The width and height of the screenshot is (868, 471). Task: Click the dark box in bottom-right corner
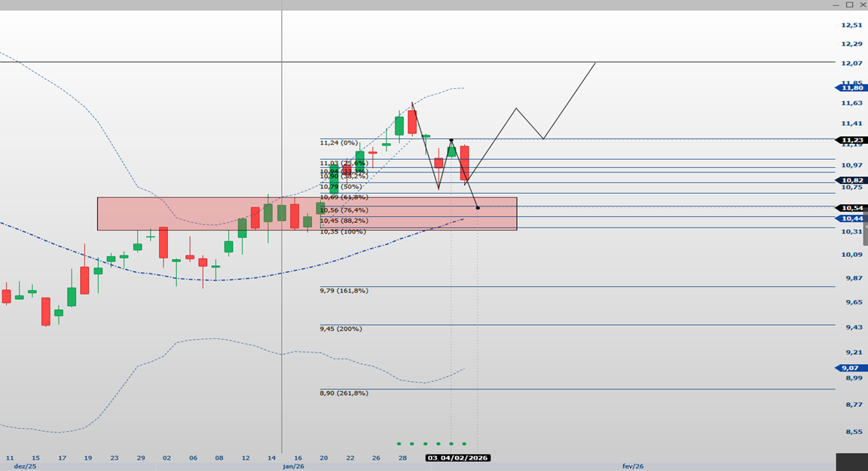pos(851,461)
